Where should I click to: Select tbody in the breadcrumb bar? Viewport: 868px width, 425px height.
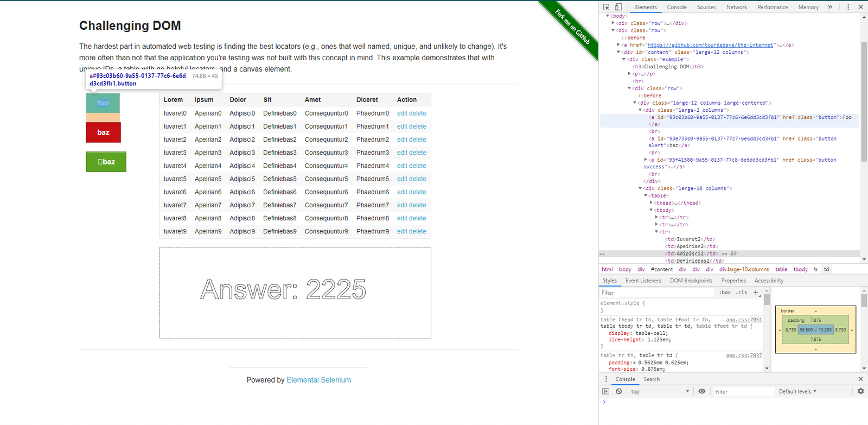(x=800, y=269)
